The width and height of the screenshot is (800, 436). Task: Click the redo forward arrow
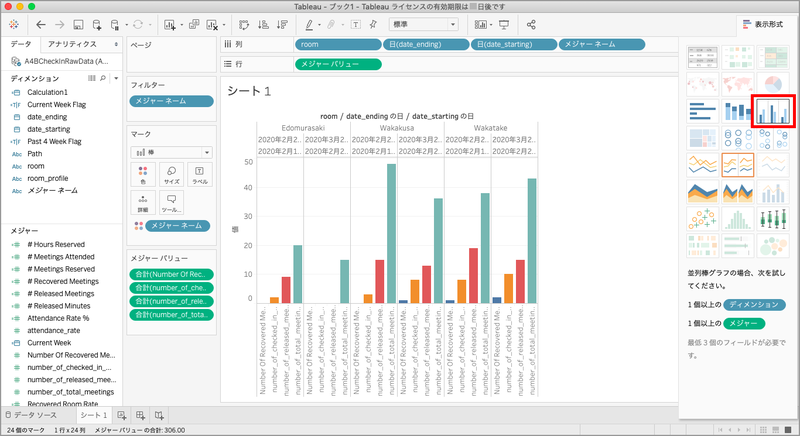tap(60, 24)
